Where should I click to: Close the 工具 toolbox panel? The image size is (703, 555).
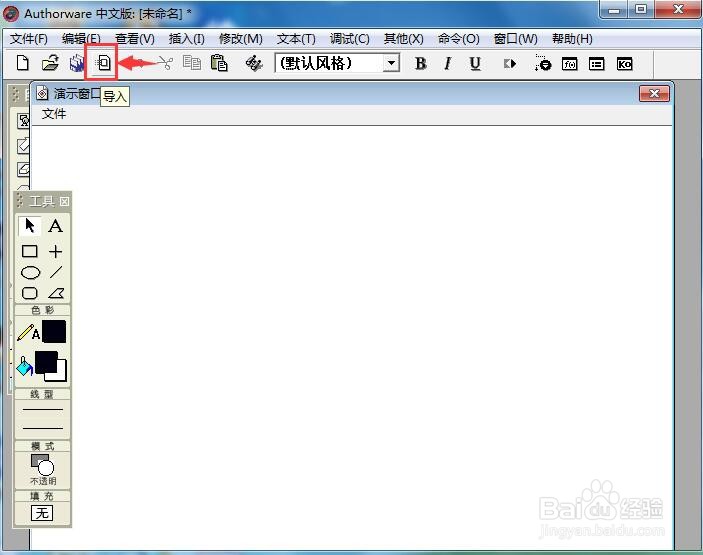pos(64,201)
